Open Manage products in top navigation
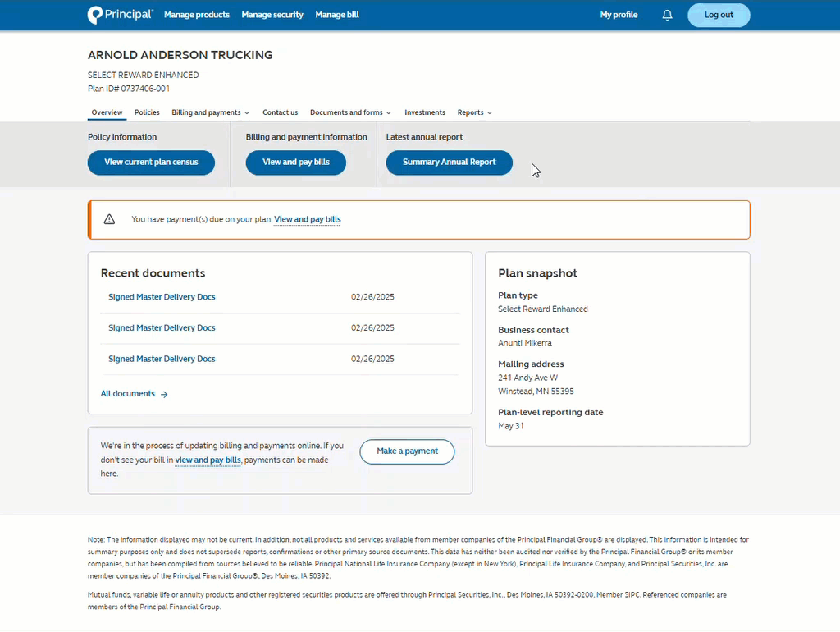 point(197,15)
